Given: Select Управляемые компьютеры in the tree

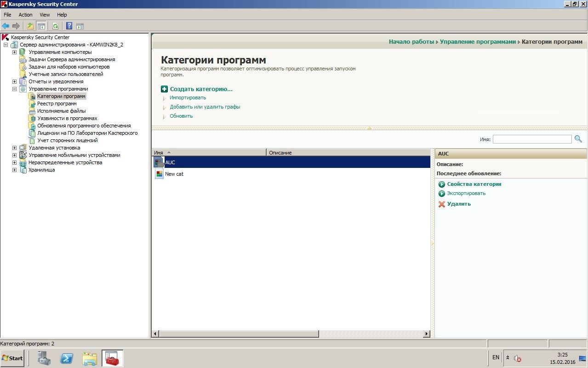Looking at the screenshot, I should coord(60,52).
